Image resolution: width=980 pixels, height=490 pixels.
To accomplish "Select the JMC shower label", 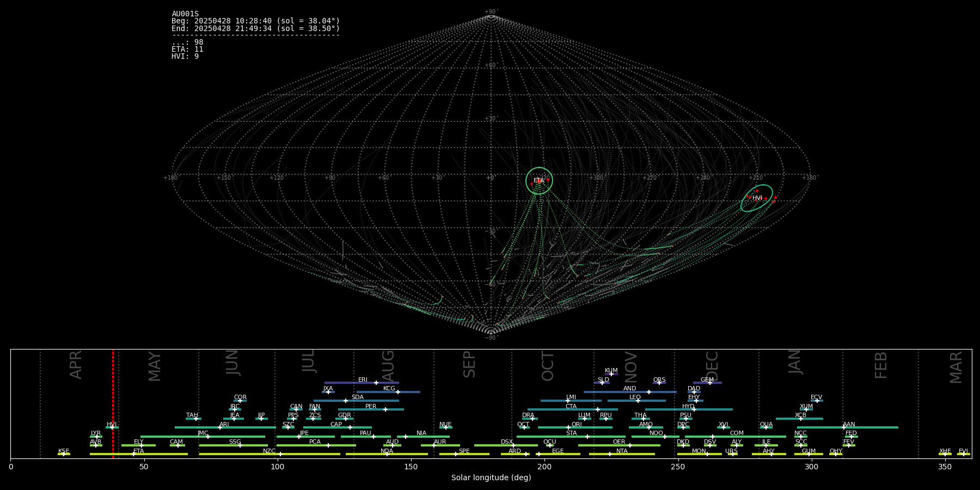I will click(x=203, y=433).
